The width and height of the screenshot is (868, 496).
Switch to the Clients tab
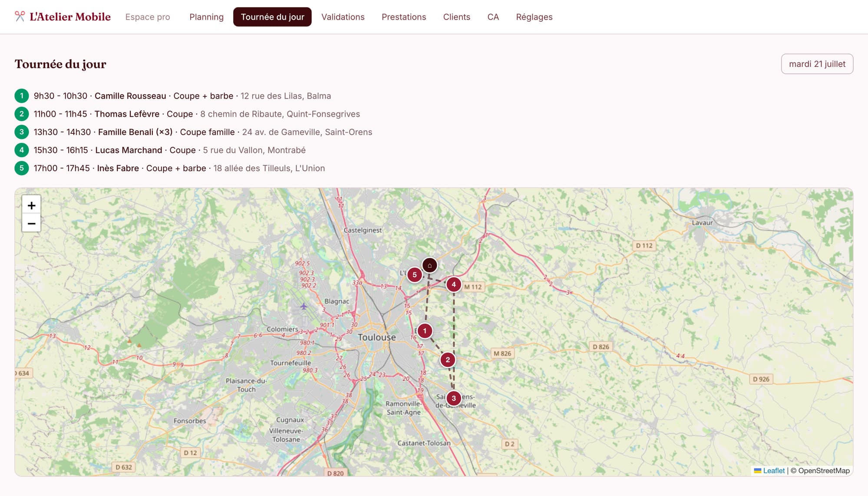coord(456,17)
